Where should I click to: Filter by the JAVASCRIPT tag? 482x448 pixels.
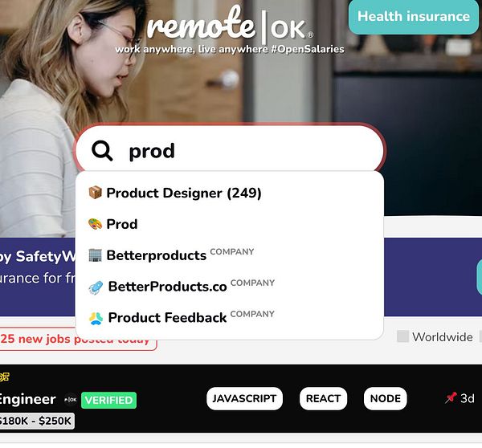(244, 398)
